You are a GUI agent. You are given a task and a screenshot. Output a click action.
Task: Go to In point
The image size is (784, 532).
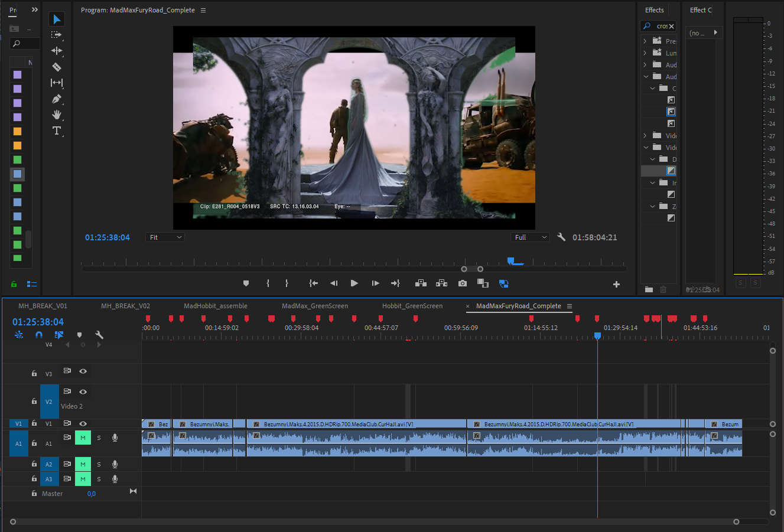pos(314,283)
